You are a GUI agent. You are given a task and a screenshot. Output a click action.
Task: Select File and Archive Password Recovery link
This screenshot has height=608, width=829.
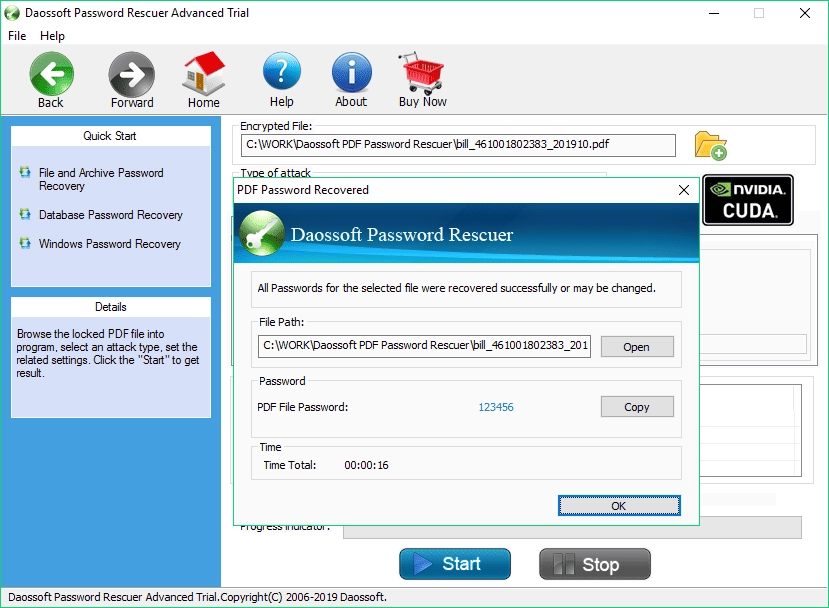[101, 179]
